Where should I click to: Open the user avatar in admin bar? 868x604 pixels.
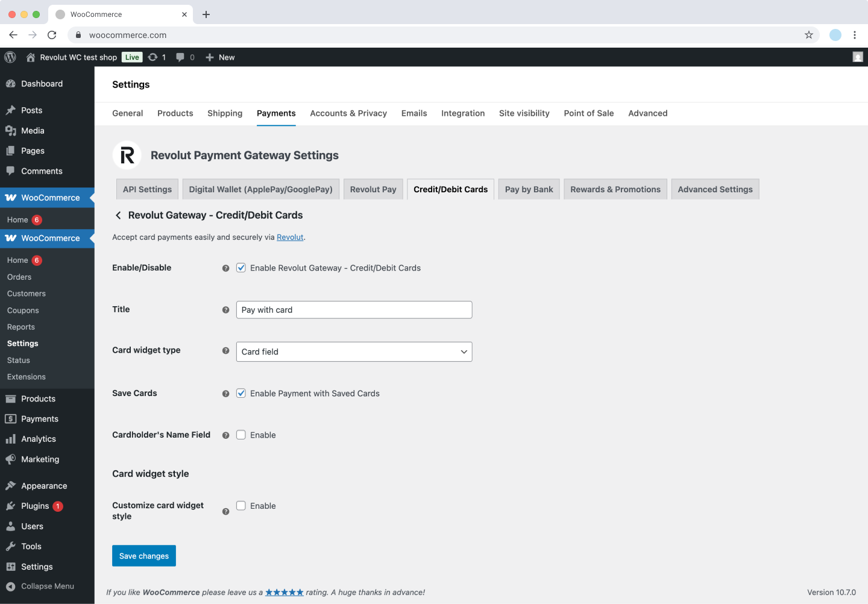point(858,57)
